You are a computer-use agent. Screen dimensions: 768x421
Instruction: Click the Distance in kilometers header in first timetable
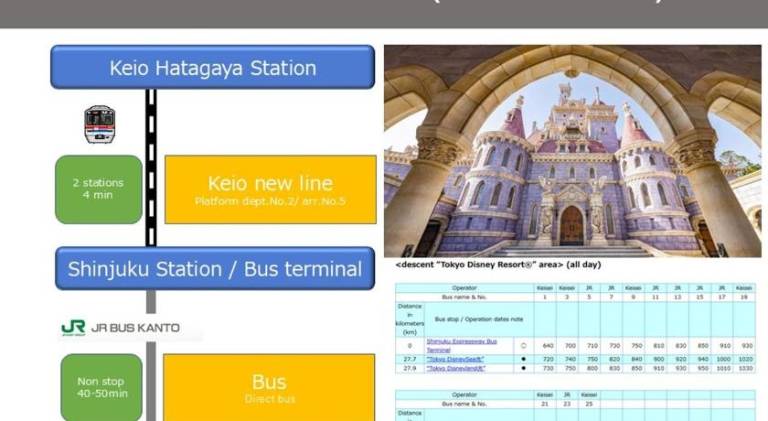click(409, 319)
